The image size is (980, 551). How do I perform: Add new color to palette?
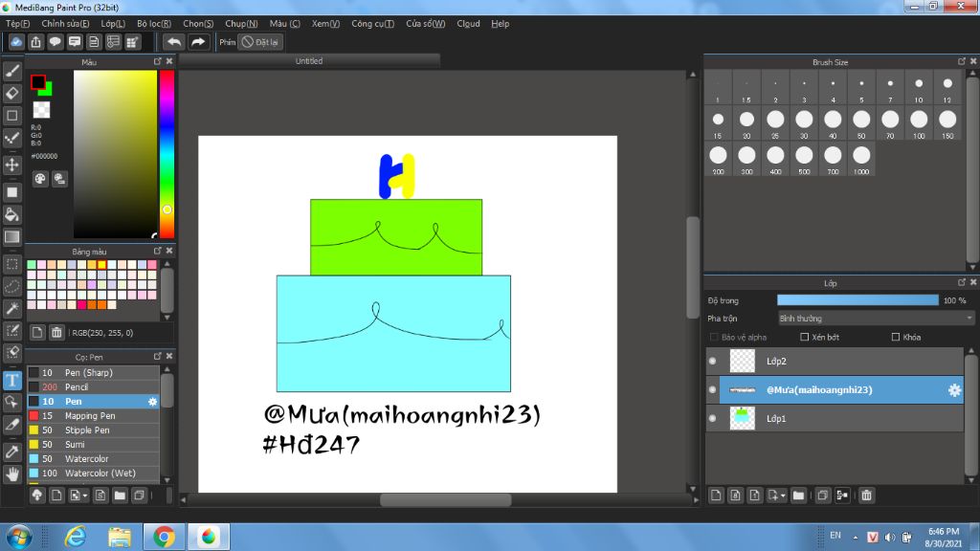click(37, 332)
